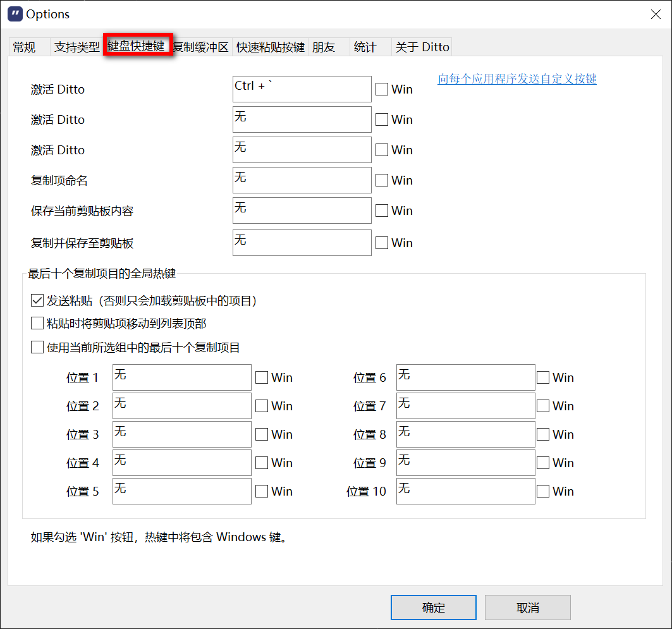
Task: Select the 位置 7 hotkey input
Action: tap(466, 406)
